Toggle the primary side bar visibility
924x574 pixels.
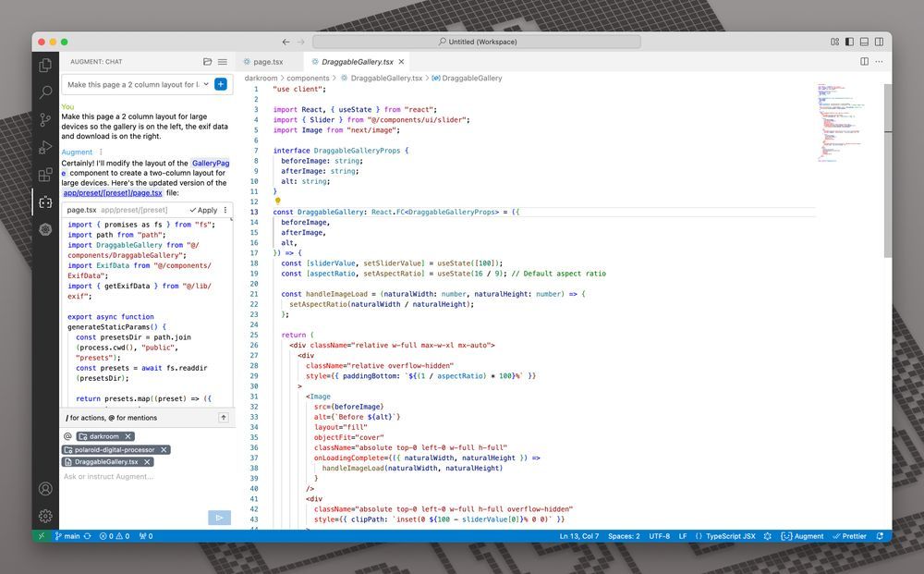pos(849,42)
